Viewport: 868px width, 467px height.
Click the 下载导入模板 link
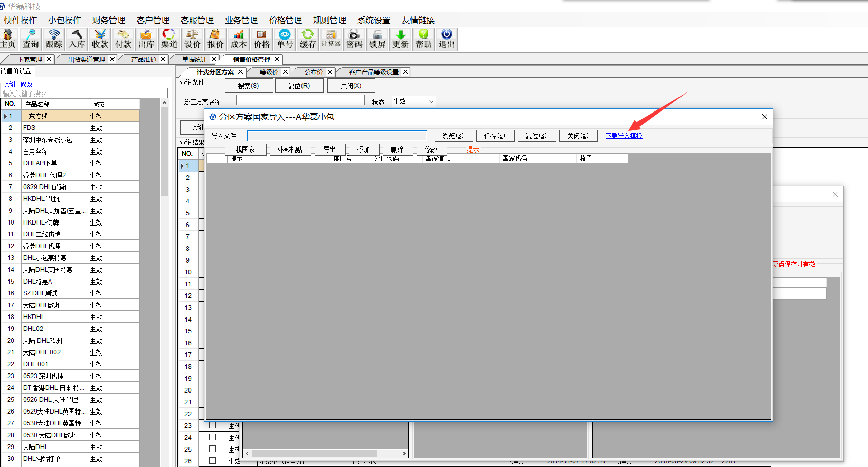click(x=624, y=136)
